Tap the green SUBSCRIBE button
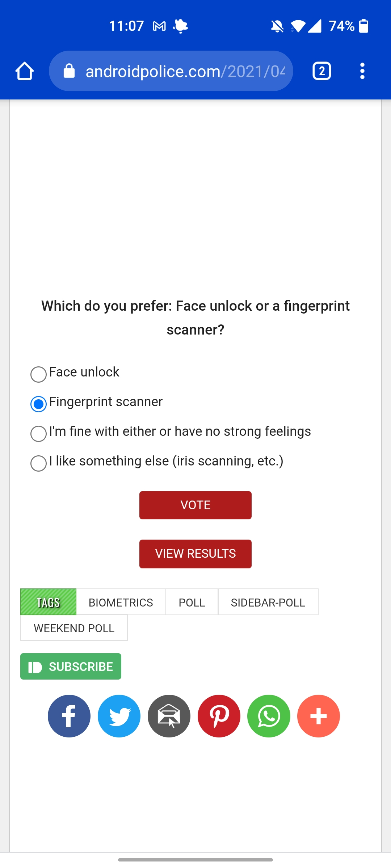 pos(71,666)
